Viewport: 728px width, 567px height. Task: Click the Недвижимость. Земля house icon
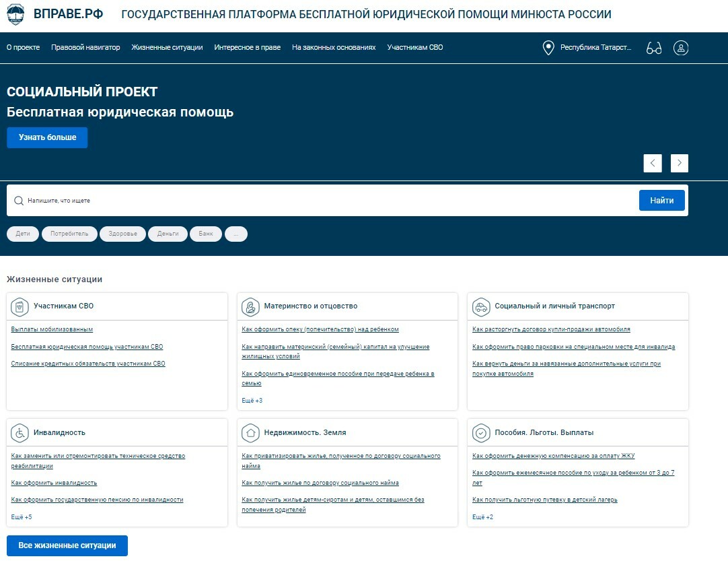[250, 432]
